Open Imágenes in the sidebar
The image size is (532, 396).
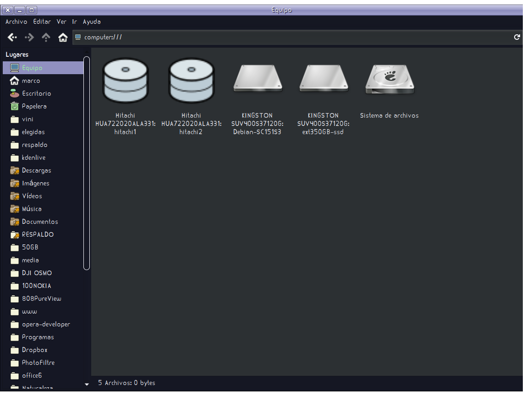point(43,184)
